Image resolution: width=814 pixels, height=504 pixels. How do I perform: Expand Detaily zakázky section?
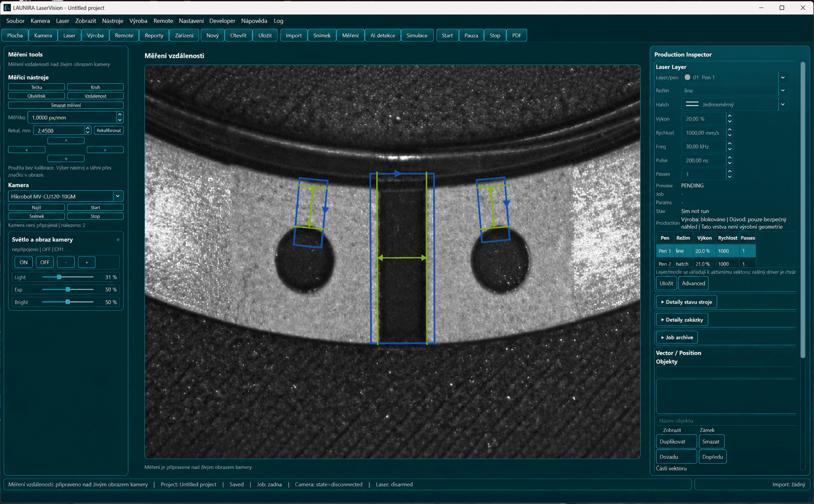click(682, 320)
